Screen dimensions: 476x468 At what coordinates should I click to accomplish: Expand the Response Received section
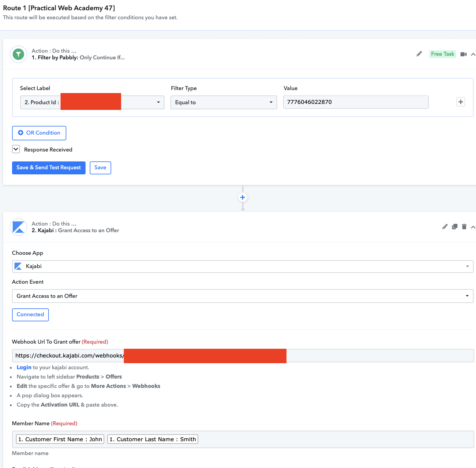(16, 149)
